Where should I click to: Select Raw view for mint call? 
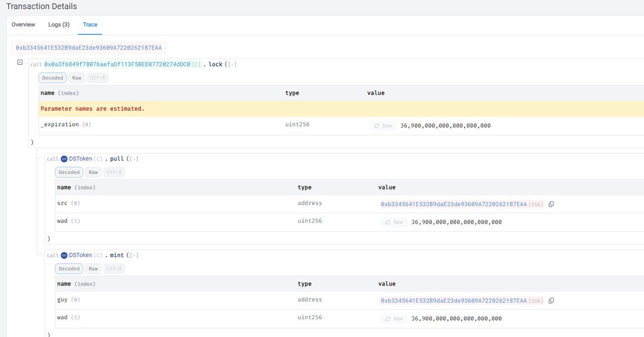(x=93, y=268)
